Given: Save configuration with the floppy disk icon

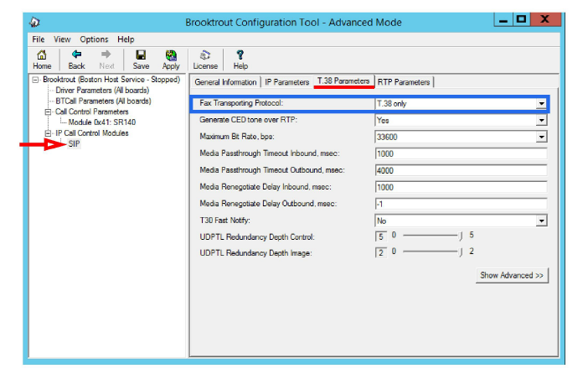Looking at the screenshot, I should (x=141, y=60).
